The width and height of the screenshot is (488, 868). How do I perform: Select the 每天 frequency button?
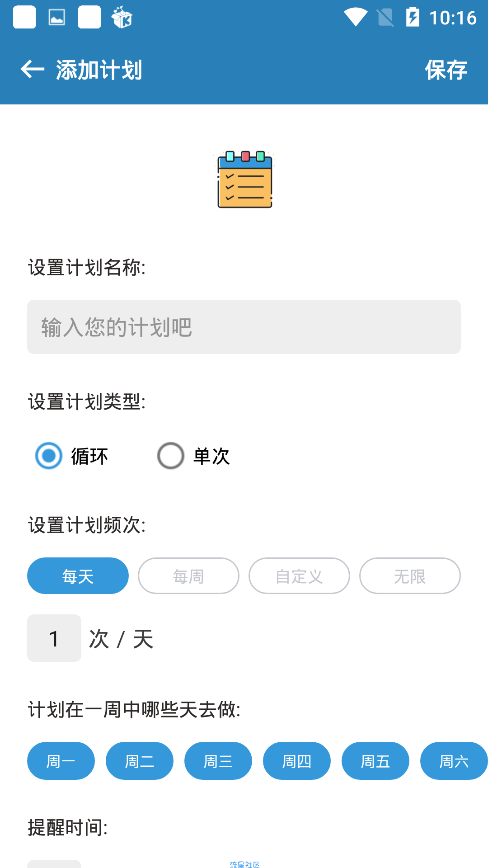(x=78, y=576)
